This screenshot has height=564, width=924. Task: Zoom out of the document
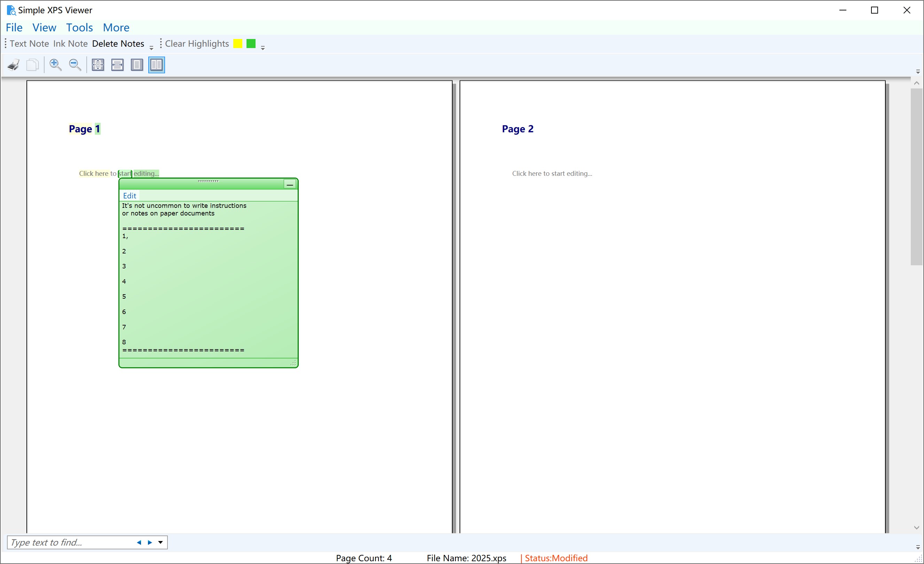tap(75, 64)
